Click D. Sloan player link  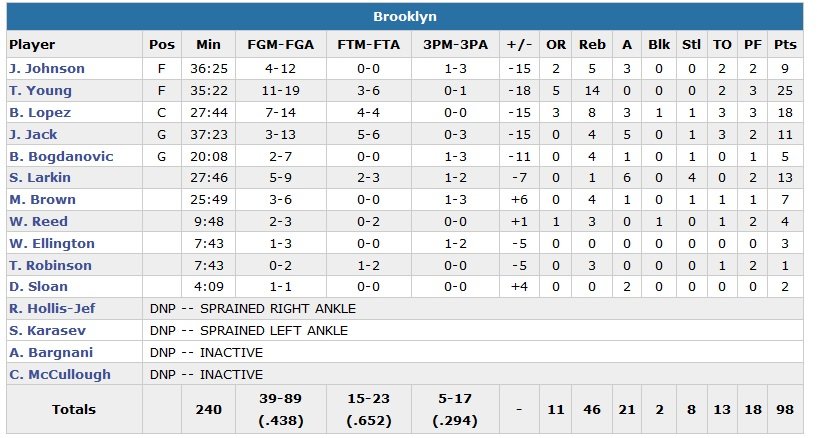click(40, 287)
